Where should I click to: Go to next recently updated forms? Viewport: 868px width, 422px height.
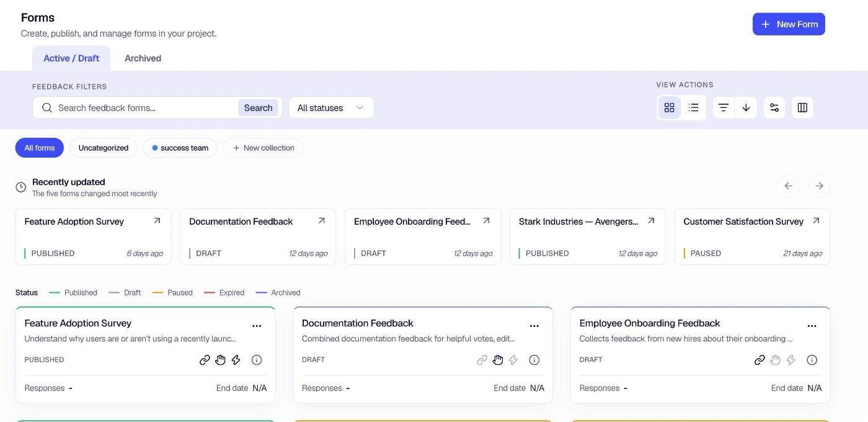[819, 186]
